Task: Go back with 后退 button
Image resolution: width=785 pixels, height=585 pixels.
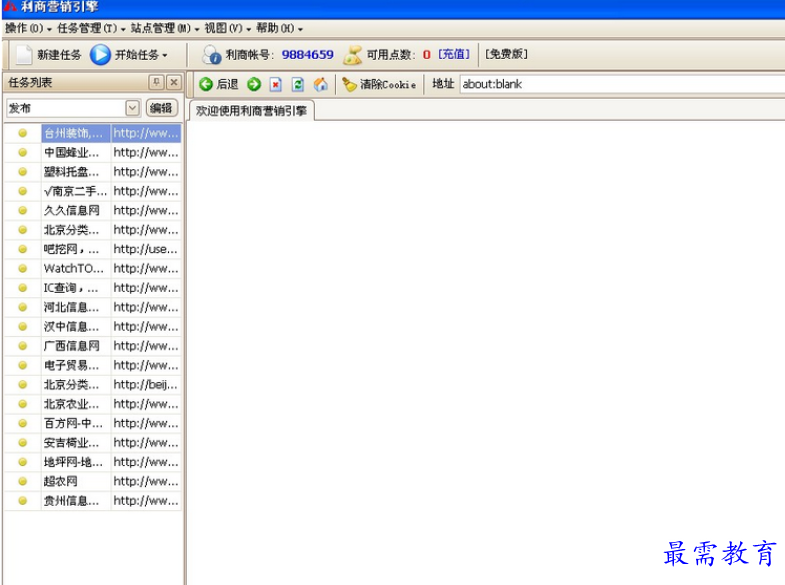Action: coord(219,84)
